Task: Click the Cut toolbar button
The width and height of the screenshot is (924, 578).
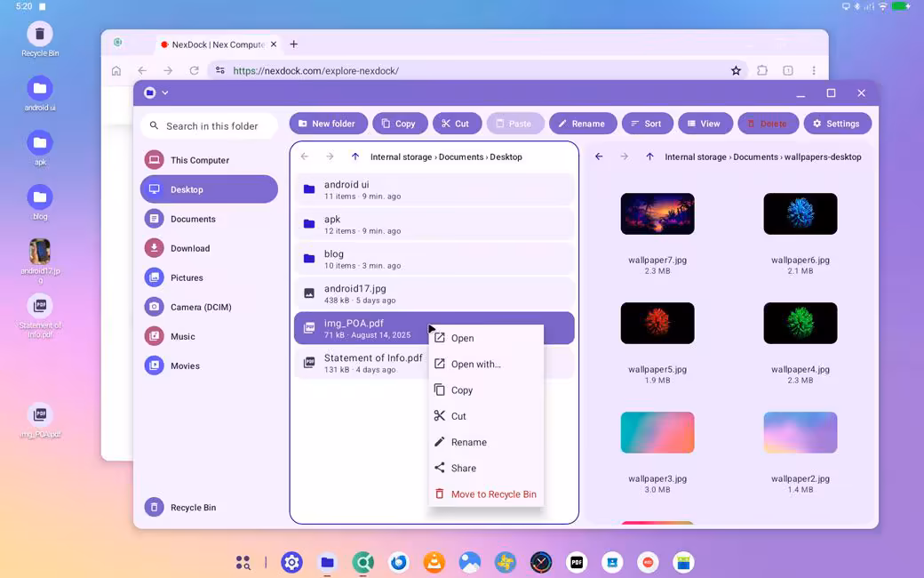Action: point(457,124)
